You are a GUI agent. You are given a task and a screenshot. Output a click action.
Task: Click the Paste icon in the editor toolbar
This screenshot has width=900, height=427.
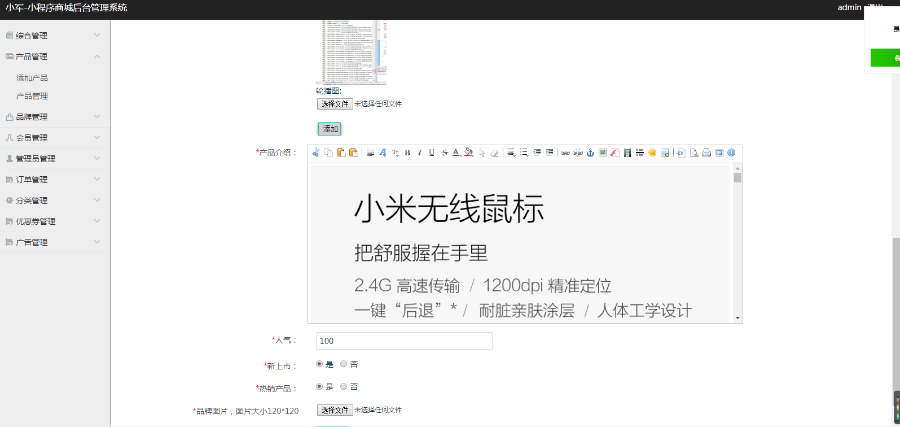pyautogui.click(x=341, y=153)
